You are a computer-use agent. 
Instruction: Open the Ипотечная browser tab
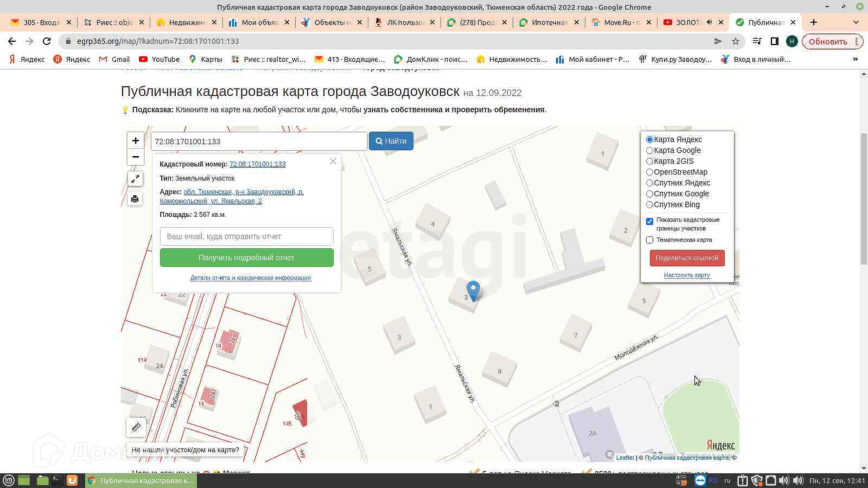(x=549, y=22)
